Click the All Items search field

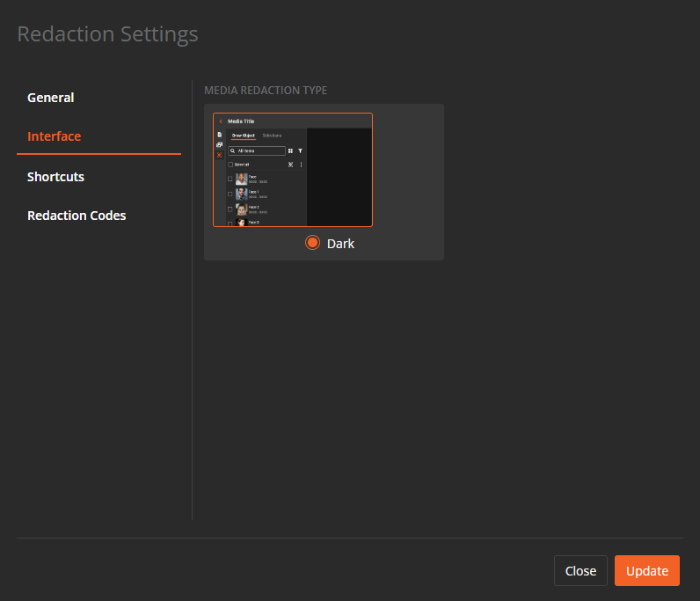(257, 151)
